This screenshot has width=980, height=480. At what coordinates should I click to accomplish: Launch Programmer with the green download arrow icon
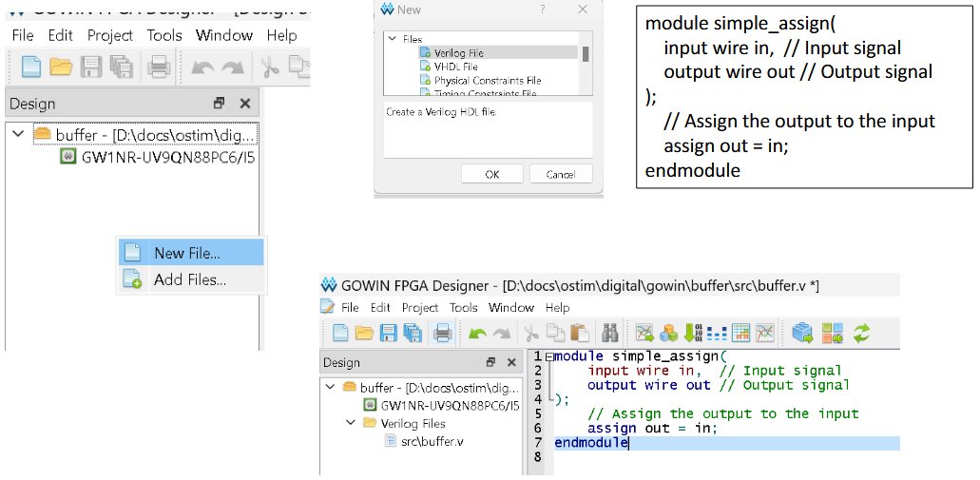click(x=693, y=333)
